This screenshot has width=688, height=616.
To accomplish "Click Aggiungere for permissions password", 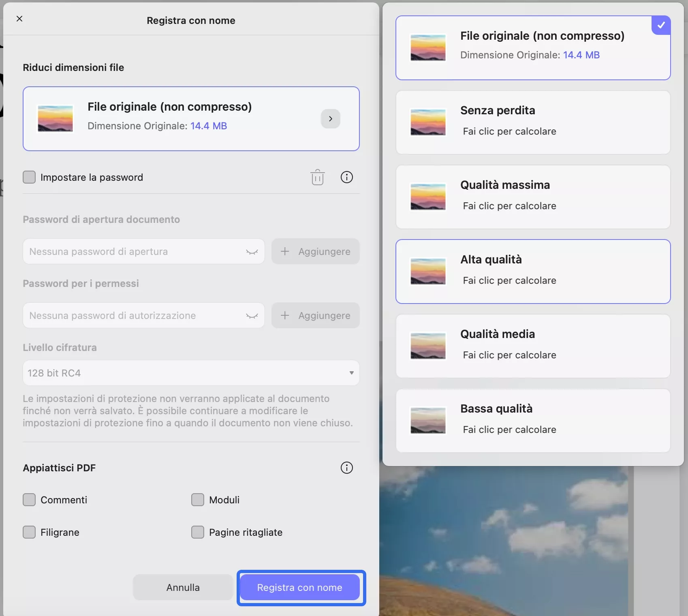I will click(316, 316).
